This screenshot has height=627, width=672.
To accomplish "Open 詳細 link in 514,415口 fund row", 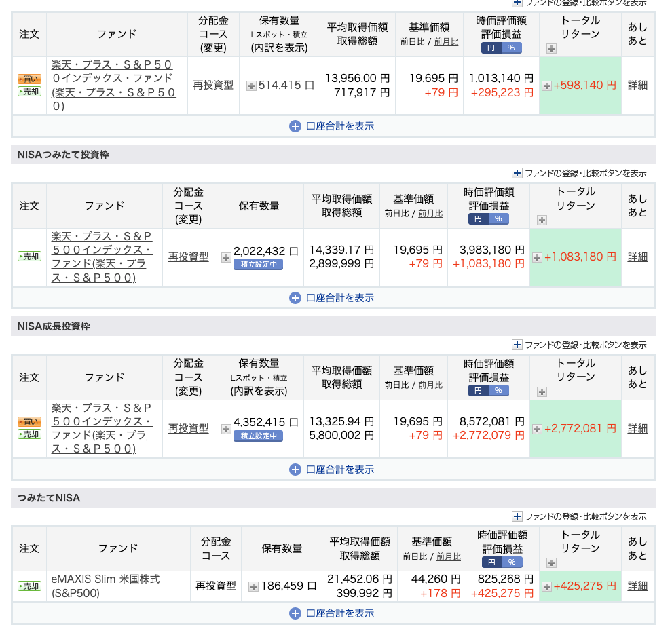I will (x=637, y=85).
